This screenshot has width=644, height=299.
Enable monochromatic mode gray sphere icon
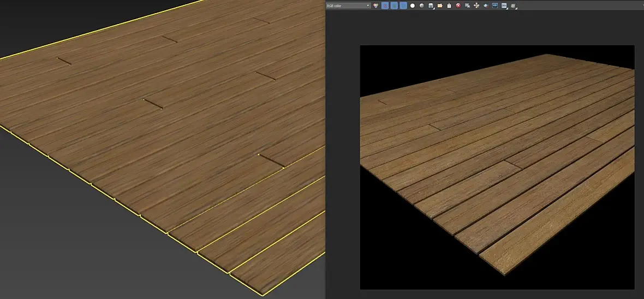coord(422,5)
